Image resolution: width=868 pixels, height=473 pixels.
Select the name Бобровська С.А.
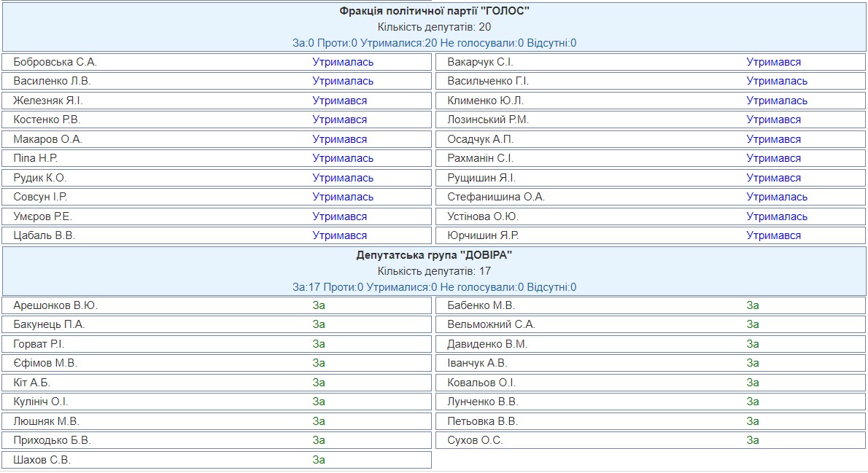pyautogui.click(x=55, y=62)
